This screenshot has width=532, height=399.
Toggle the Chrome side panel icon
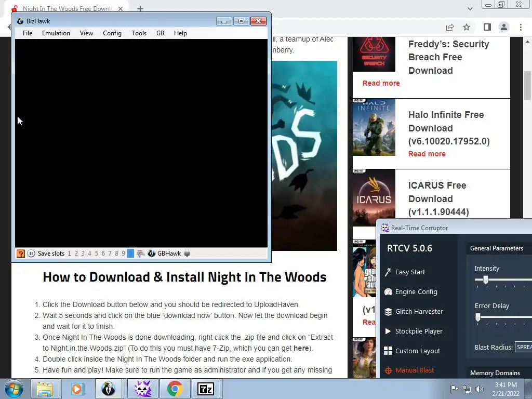pyautogui.click(x=487, y=27)
